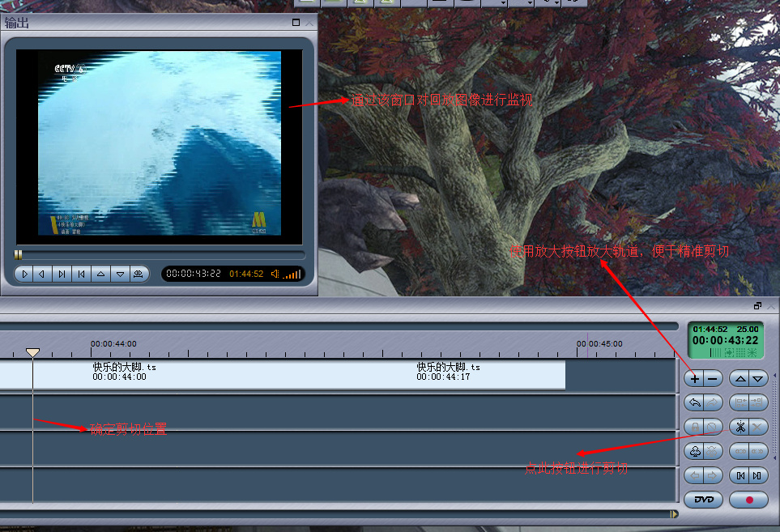Click the DVD button
The image size is (780, 532).
703,500
